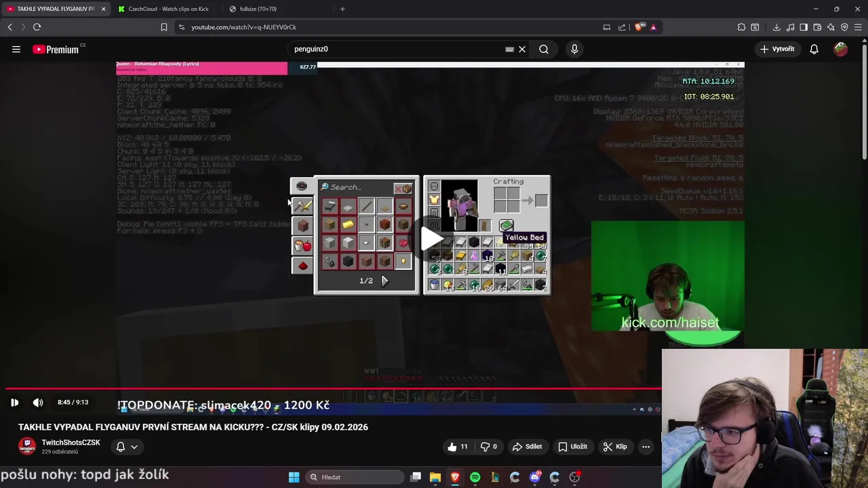Open the browser extensions puzzle icon
This screenshot has height=488, width=868.
click(x=741, y=27)
